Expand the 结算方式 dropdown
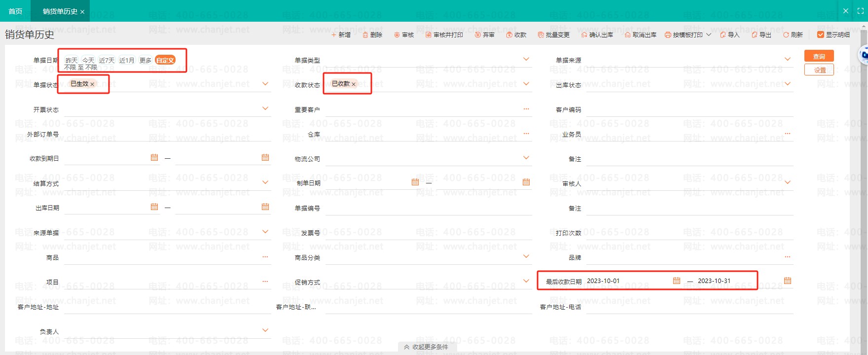 [x=265, y=182]
